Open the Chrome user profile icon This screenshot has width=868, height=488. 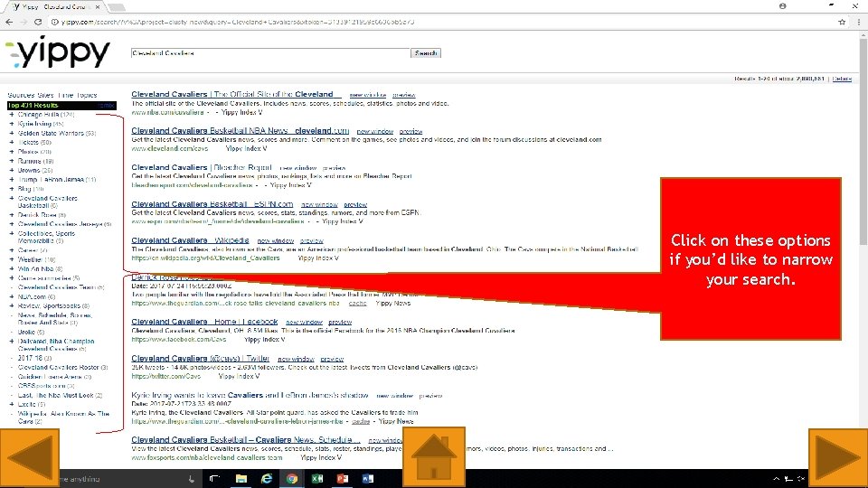(782, 6)
